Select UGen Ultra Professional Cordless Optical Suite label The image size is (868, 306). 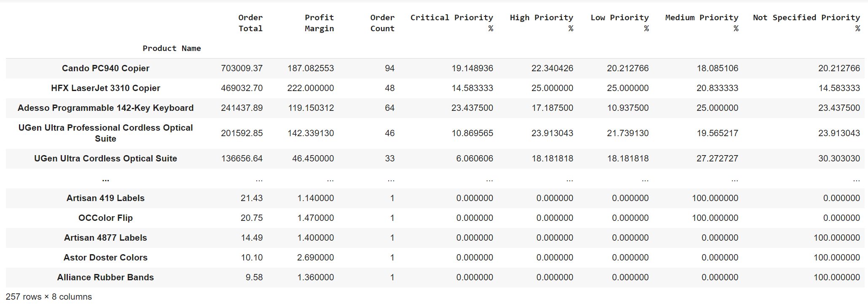pos(105,133)
